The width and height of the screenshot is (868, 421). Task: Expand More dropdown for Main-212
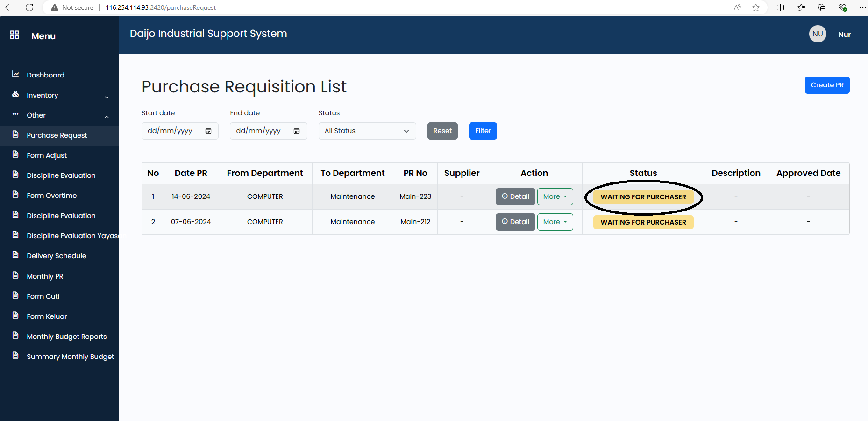[555, 222]
